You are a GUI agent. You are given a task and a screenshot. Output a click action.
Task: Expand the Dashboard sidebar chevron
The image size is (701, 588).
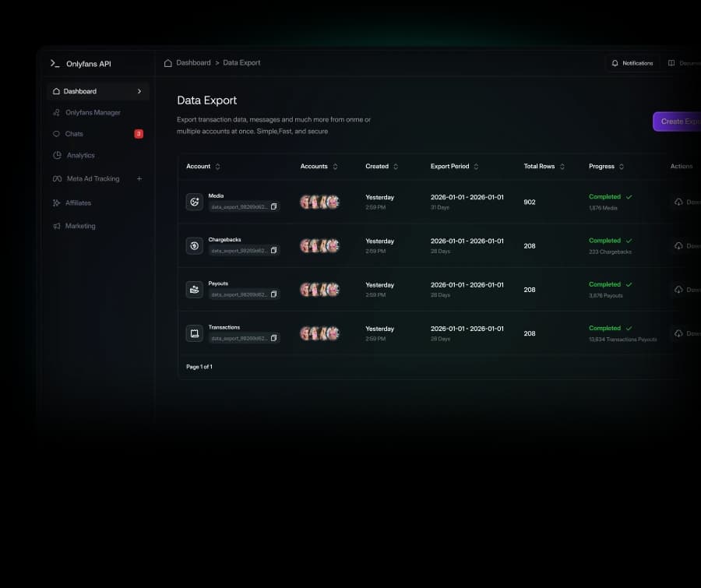[139, 91]
